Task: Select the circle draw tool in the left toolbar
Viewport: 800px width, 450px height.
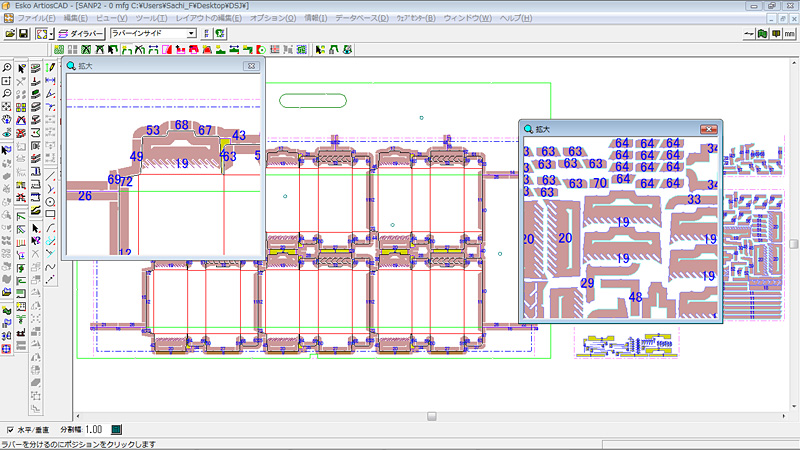Action: coord(50,202)
